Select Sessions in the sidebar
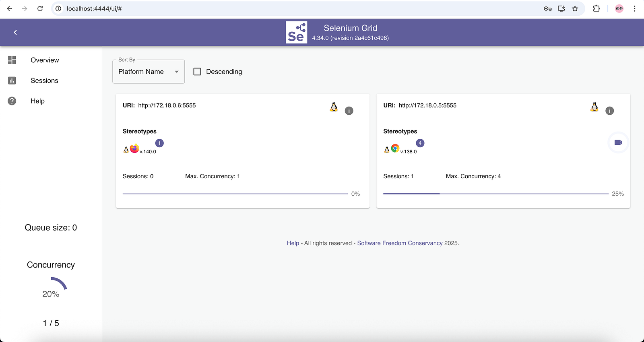Image resolution: width=644 pixels, height=342 pixels. coord(44,80)
